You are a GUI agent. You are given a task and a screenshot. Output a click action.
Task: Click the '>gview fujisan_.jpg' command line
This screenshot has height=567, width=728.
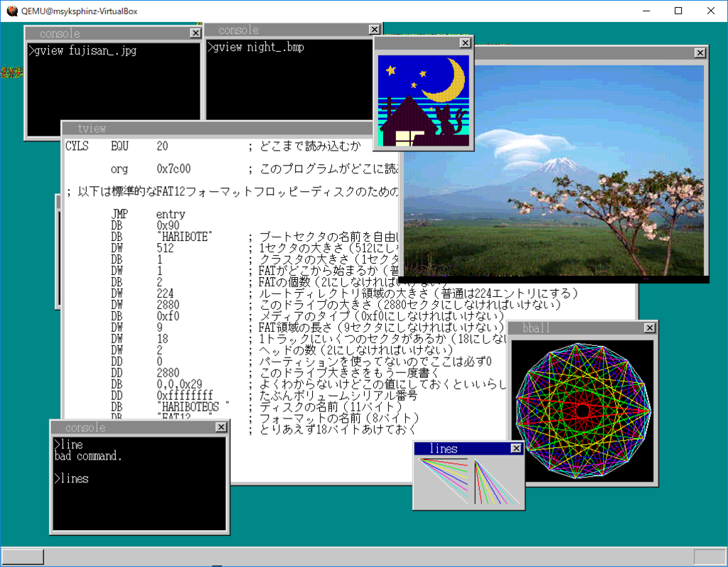pyautogui.click(x=82, y=50)
